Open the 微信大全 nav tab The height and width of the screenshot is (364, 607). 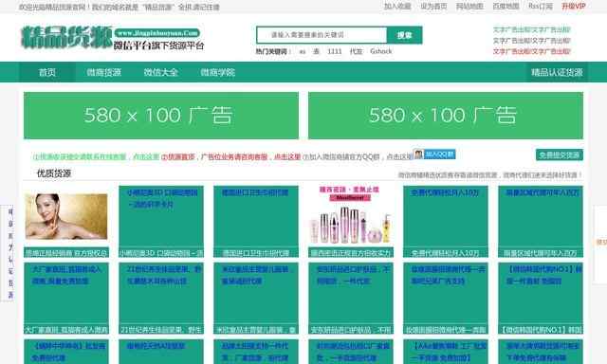pyautogui.click(x=160, y=72)
